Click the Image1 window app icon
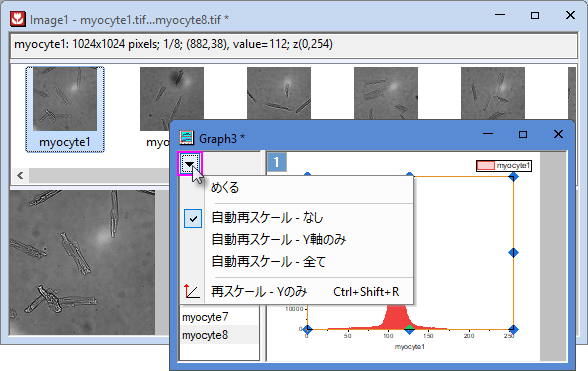Screen dimensions: 588x371 coord(17,19)
